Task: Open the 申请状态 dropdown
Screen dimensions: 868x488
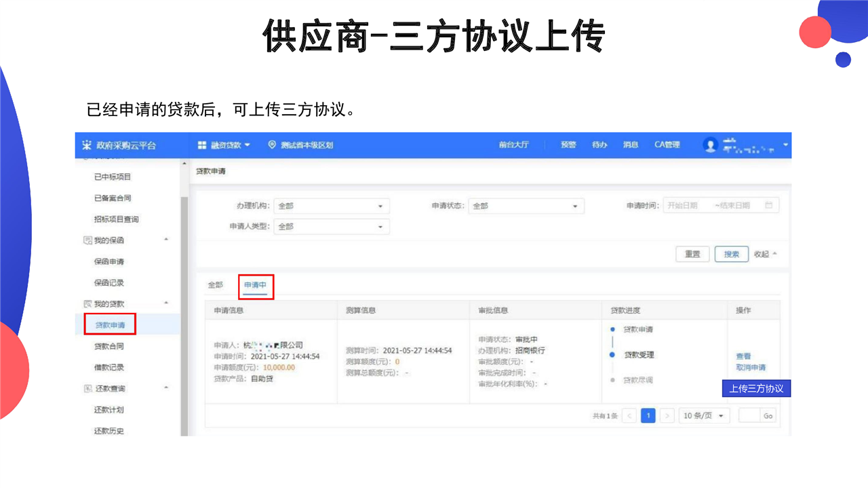Action: coord(526,206)
